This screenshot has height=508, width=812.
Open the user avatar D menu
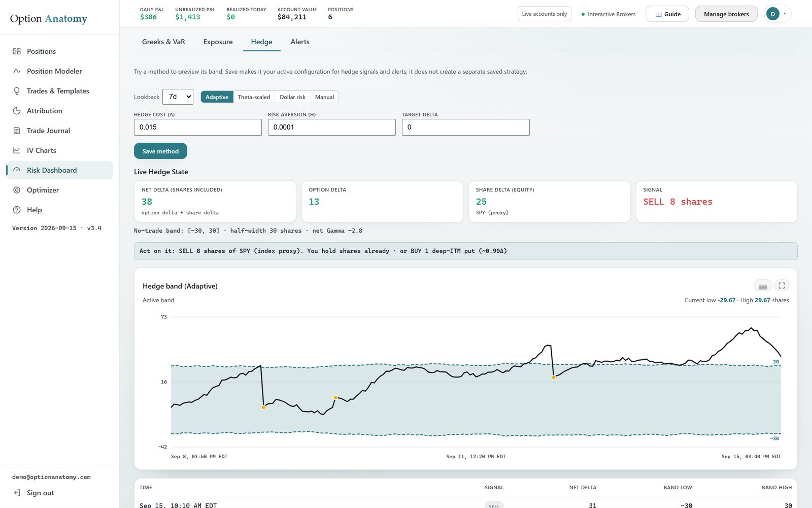(777, 14)
